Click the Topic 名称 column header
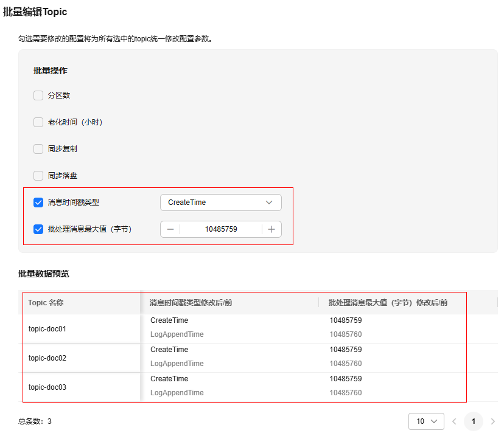The image size is (504, 436). (46, 303)
